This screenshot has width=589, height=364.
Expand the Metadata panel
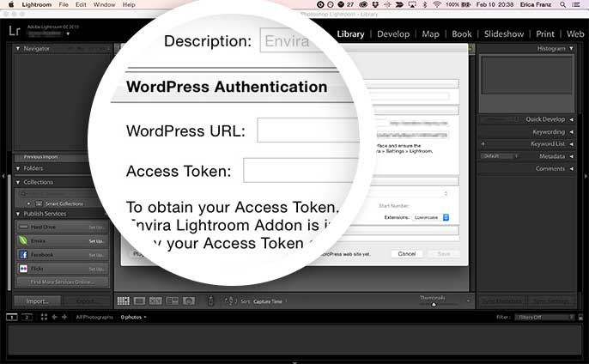tap(571, 156)
